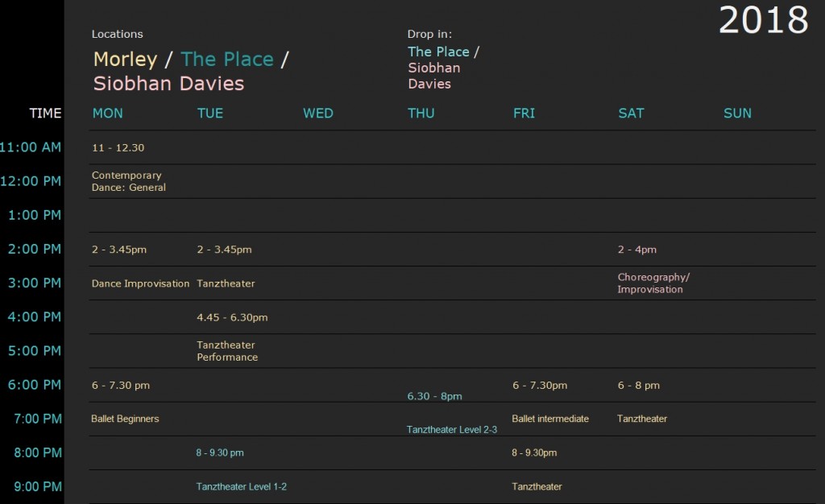825x504 pixels.
Task: Select the 11:00 AM time row label
Action: (30, 147)
